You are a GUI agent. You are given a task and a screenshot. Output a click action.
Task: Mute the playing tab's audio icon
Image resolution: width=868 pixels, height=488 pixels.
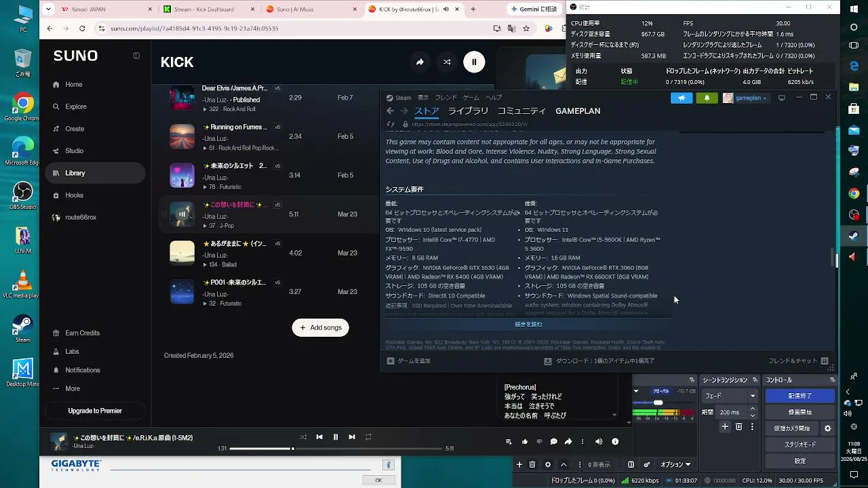click(447, 9)
